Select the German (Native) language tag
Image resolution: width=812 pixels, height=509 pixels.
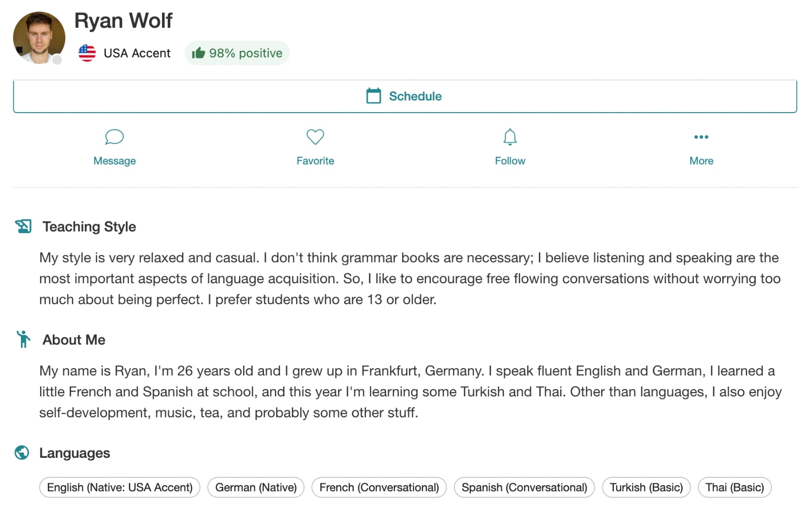pos(256,488)
